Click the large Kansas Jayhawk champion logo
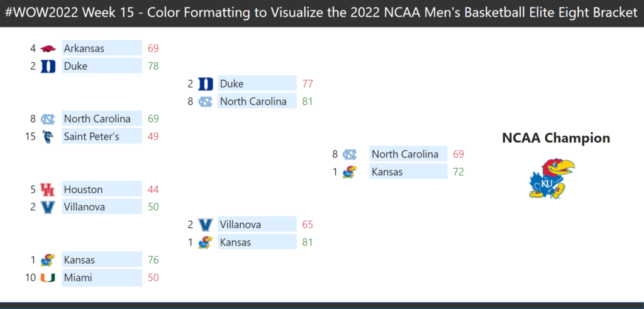Screen dimensions: 644x309 coord(552,179)
